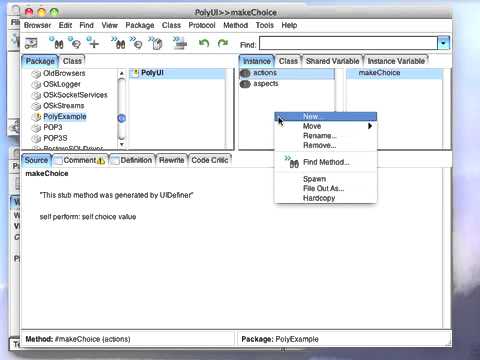Click the protocol icon beside actions
This screenshot has height=360, width=480.
(x=245, y=73)
